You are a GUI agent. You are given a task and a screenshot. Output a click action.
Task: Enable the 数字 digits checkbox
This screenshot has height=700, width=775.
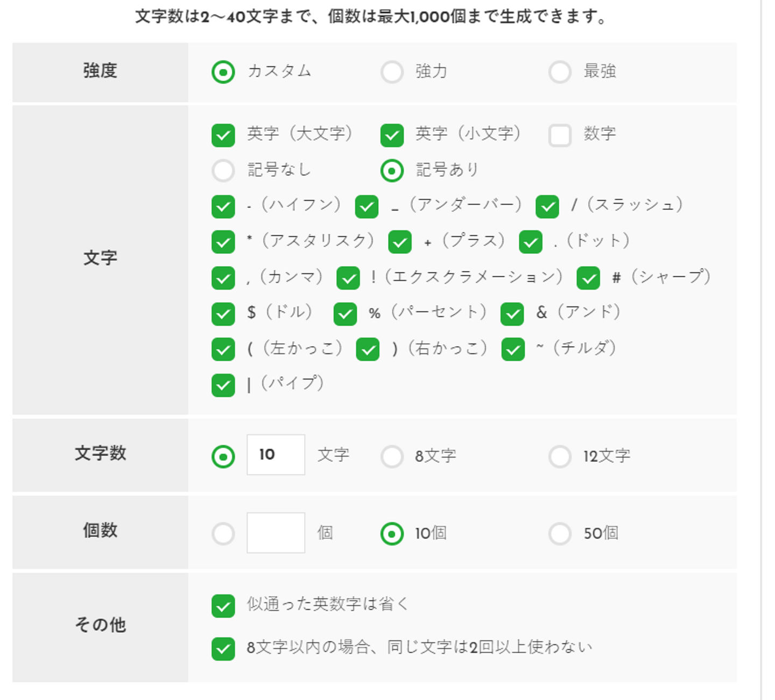(560, 135)
